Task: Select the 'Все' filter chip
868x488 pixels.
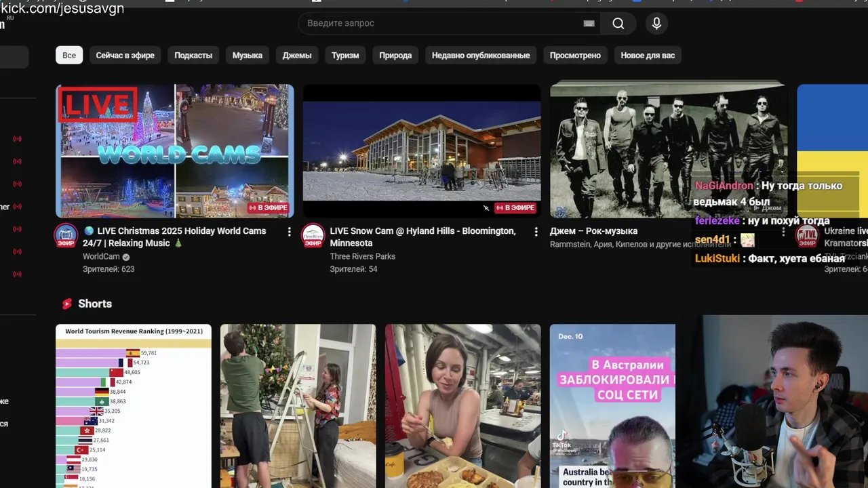Action: [x=69, y=56]
